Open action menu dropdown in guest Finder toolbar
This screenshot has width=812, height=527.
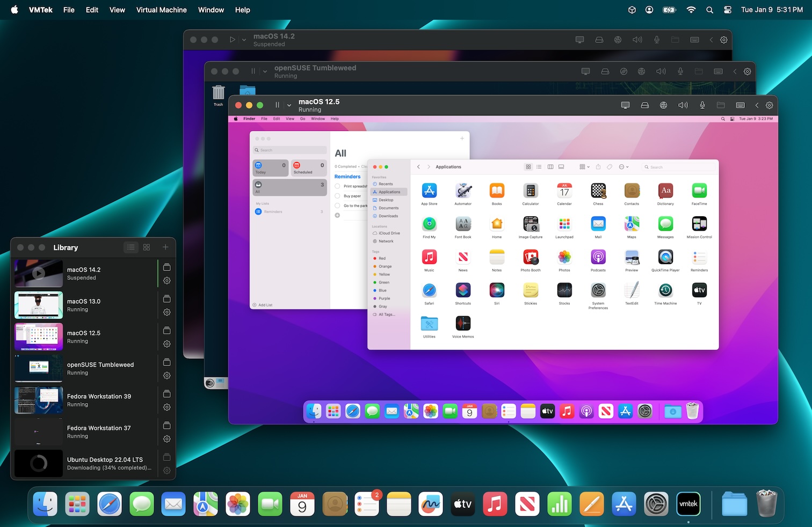[624, 167]
